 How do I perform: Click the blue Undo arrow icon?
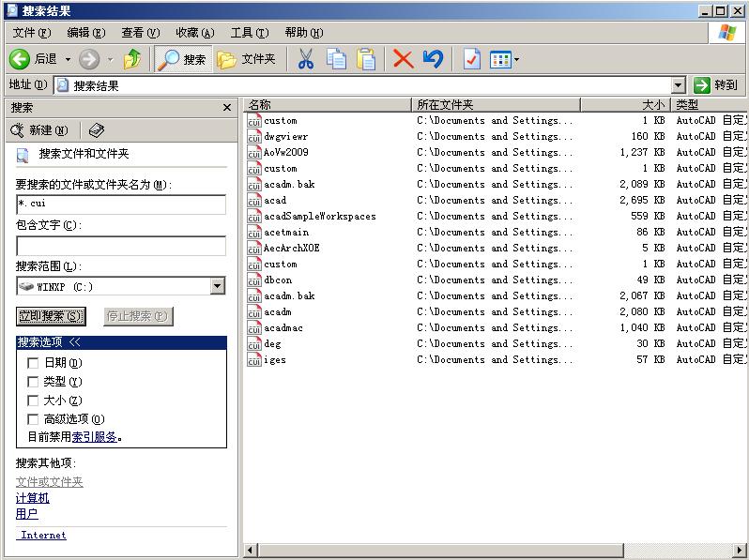[434, 59]
